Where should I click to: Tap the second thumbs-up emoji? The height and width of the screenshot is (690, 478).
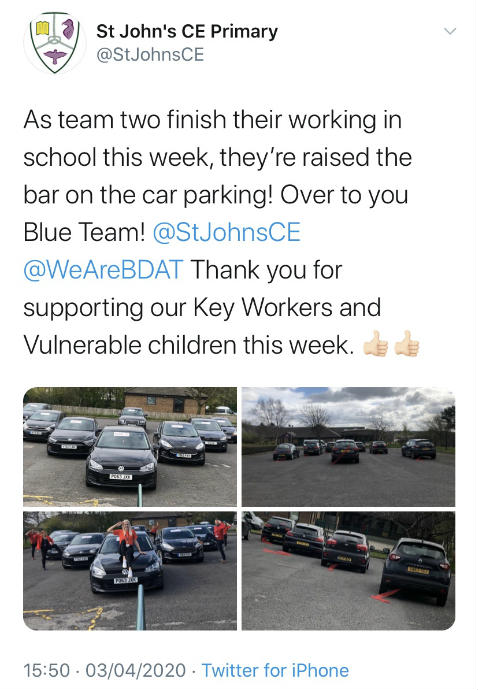click(x=407, y=344)
